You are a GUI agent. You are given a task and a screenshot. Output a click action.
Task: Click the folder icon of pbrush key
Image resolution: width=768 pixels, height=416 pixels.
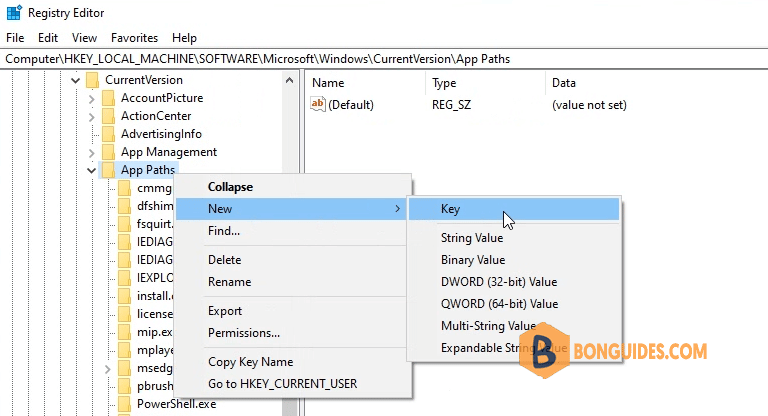coord(124,386)
